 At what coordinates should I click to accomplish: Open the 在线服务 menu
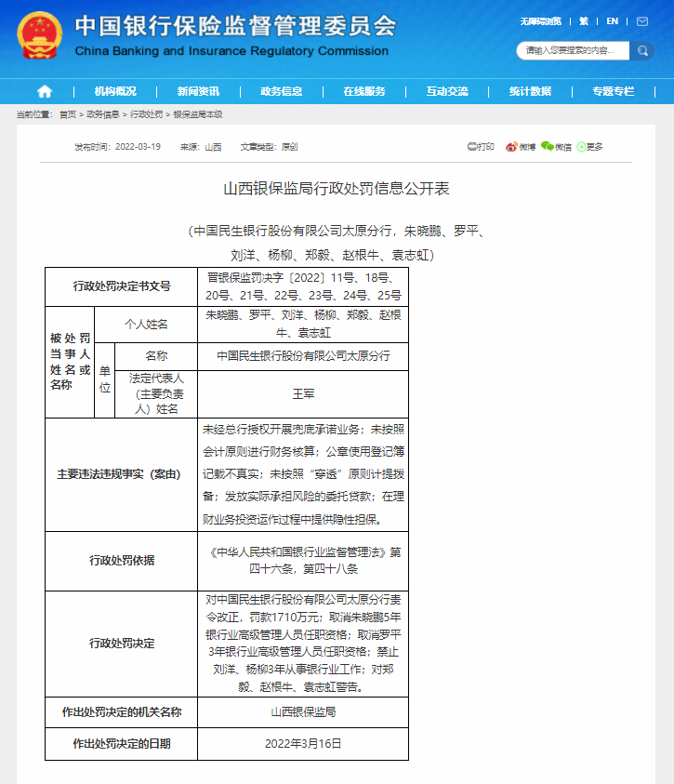point(364,91)
